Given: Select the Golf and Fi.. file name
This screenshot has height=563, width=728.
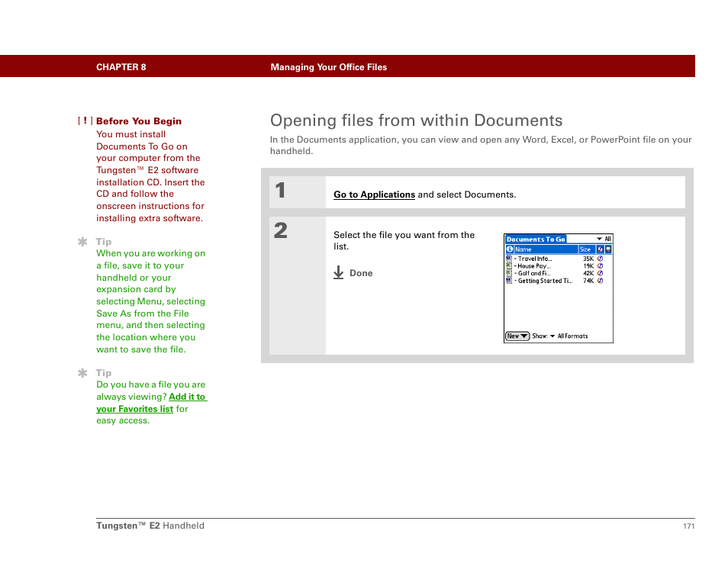Looking at the screenshot, I should (x=534, y=273).
